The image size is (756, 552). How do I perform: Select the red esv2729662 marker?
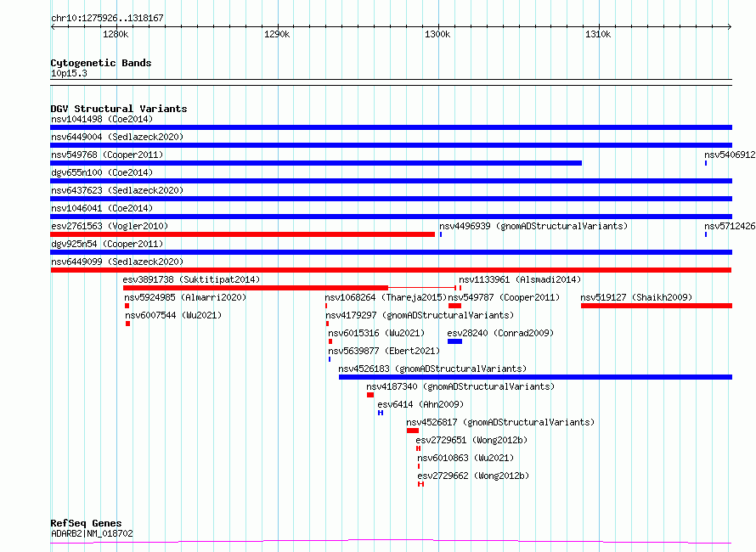pyautogui.click(x=421, y=484)
